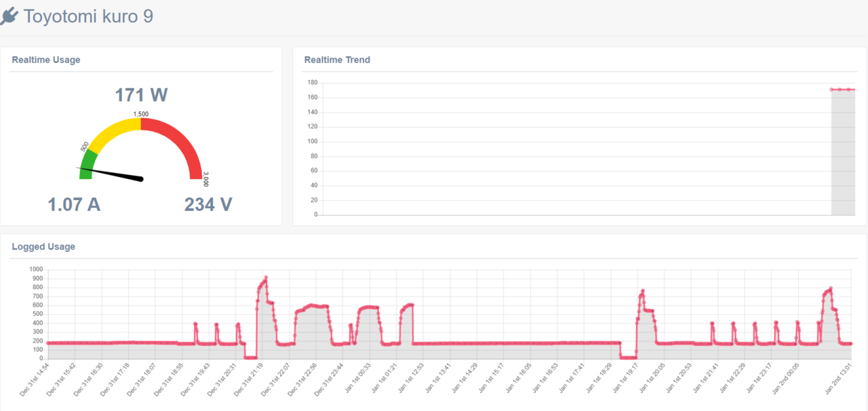Click the Dec 31st 16:30 time label

[x=88, y=378]
